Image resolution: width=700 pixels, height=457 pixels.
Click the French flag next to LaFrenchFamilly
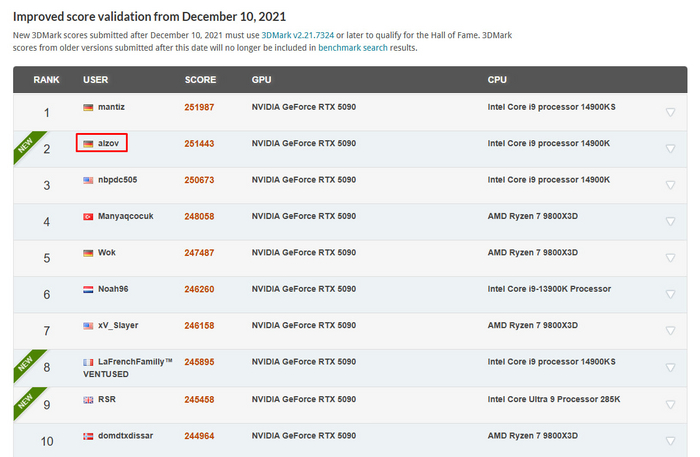(88, 362)
